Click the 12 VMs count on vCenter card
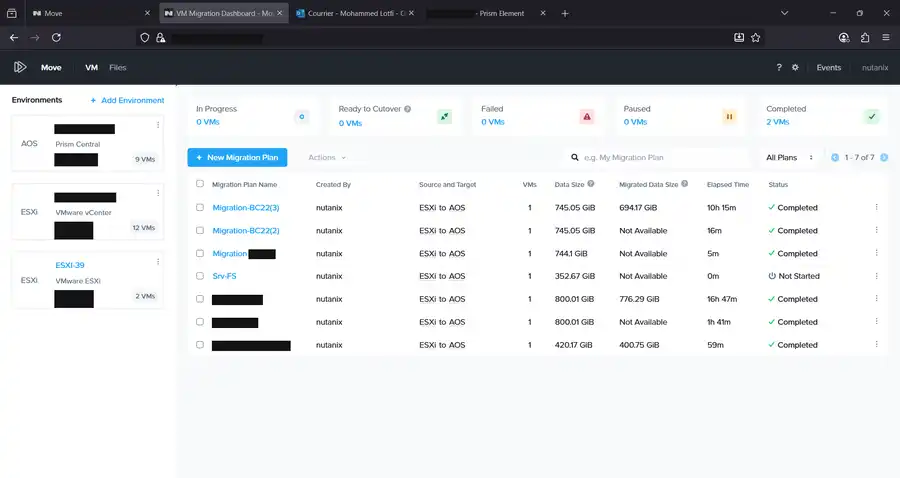The height and width of the screenshot is (478, 900). (143, 227)
